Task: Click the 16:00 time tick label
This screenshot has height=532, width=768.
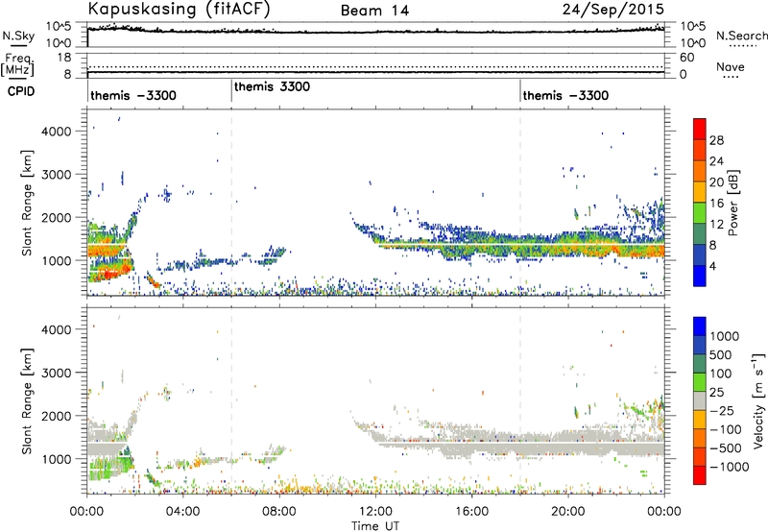Action: pos(471,512)
